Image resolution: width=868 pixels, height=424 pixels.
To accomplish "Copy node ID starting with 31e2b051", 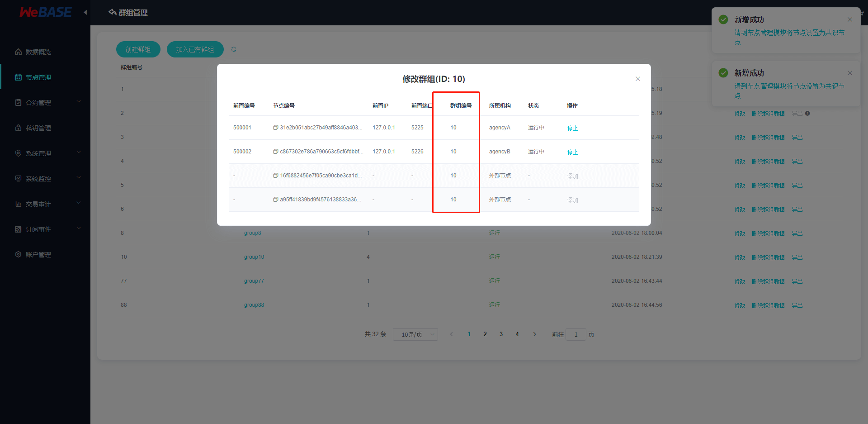I will click(x=276, y=128).
